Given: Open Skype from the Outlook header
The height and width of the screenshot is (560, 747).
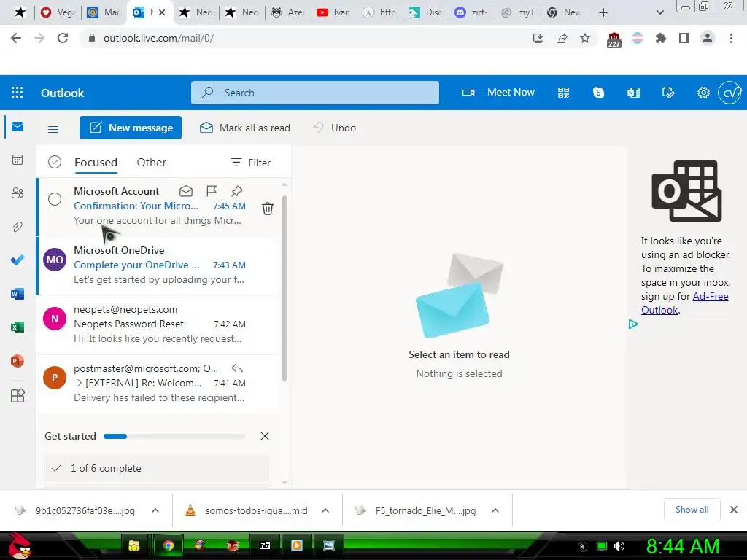Looking at the screenshot, I should coord(598,93).
